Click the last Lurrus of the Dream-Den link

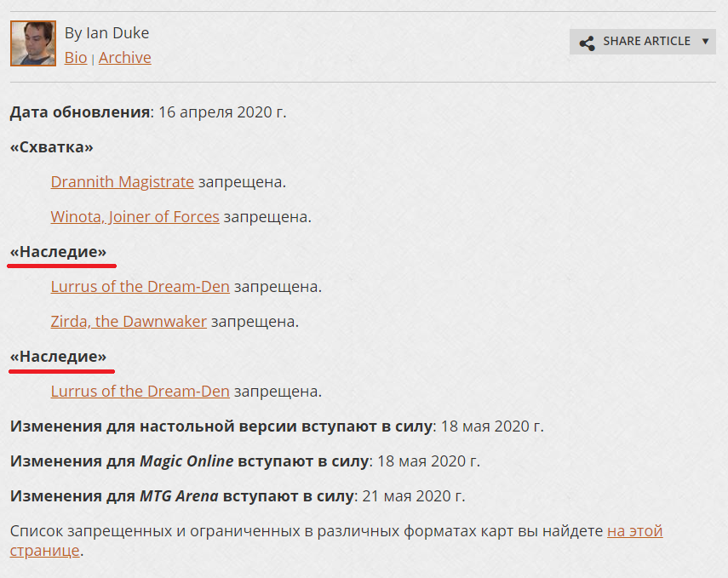[140, 392]
